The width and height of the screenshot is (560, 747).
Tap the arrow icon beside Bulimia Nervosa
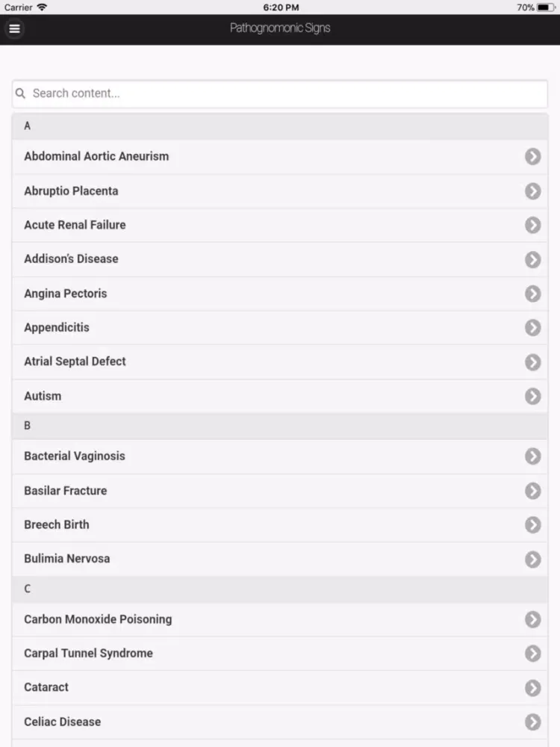[x=532, y=559]
